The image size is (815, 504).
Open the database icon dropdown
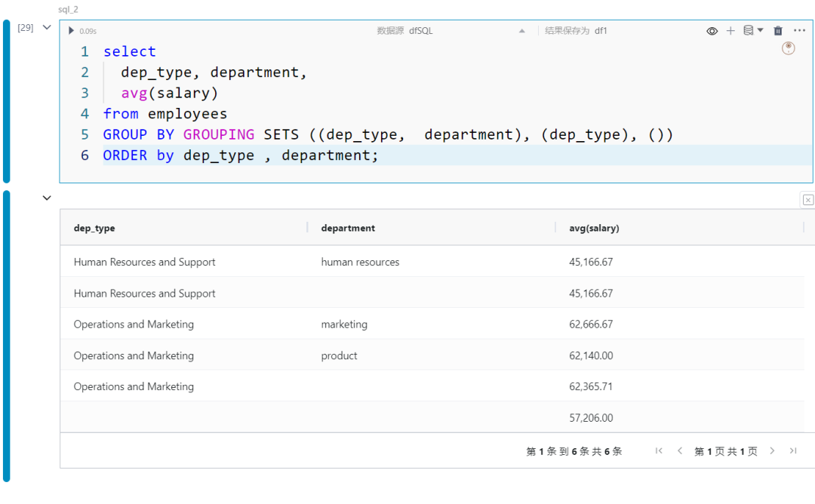click(753, 31)
